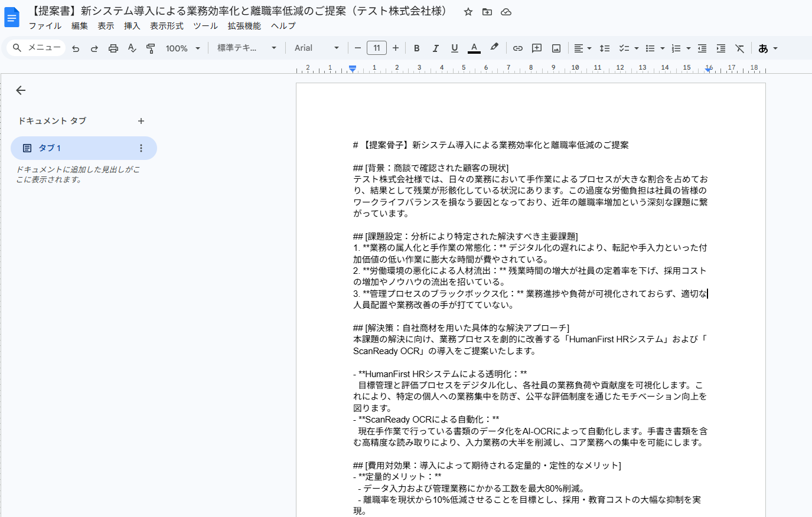Click the line - **ScanReady OCRによる自動化：**
This screenshot has height=517, width=812.
[426, 420]
